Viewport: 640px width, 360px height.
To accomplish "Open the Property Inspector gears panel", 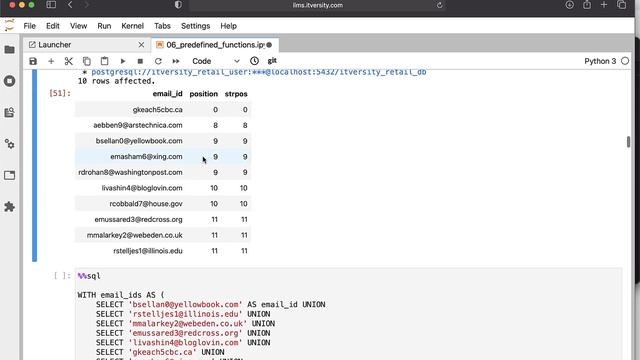I will [x=9, y=144].
